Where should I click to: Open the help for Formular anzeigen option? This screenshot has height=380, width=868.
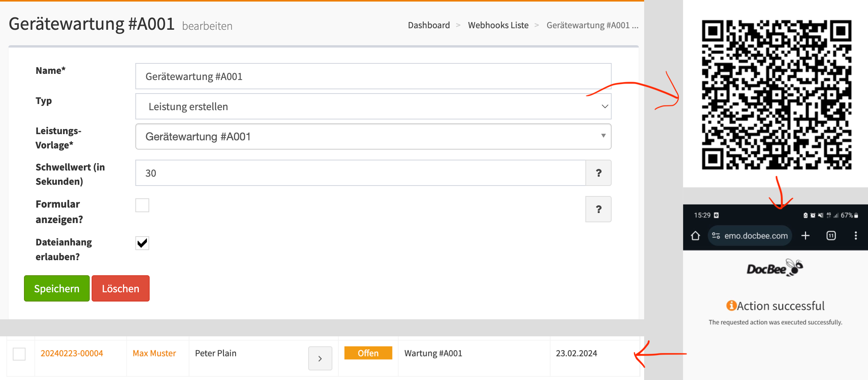click(598, 209)
